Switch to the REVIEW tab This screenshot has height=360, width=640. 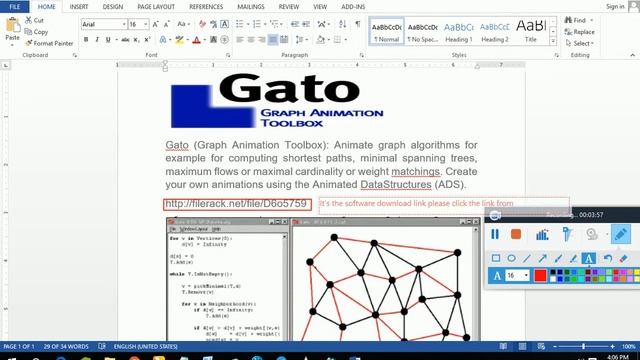(x=289, y=7)
